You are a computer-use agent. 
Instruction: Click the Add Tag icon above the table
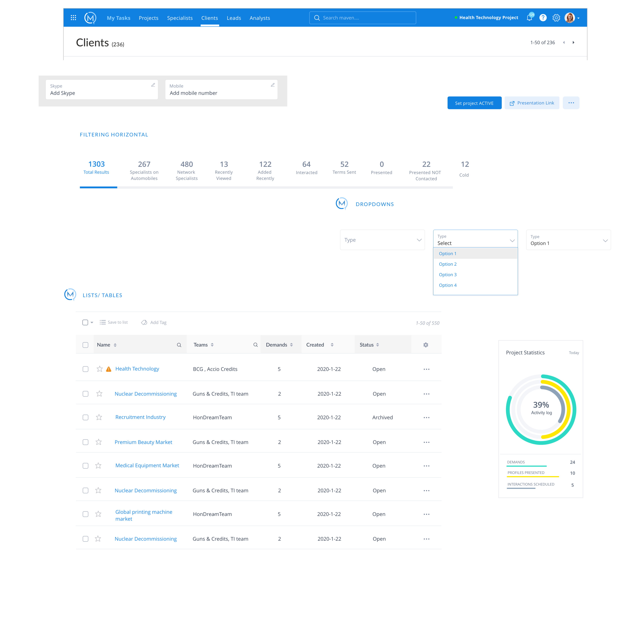tap(144, 322)
